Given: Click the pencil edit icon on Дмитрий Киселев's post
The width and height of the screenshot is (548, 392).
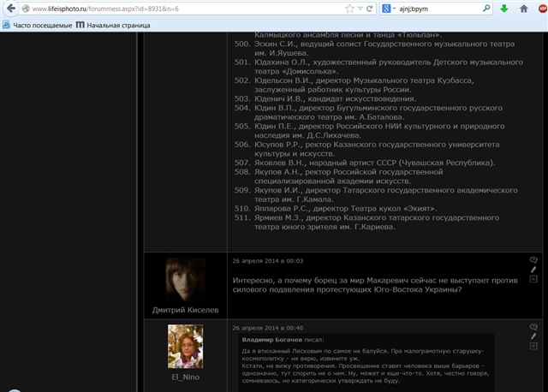Looking at the screenshot, I should (x=533, y=268).
